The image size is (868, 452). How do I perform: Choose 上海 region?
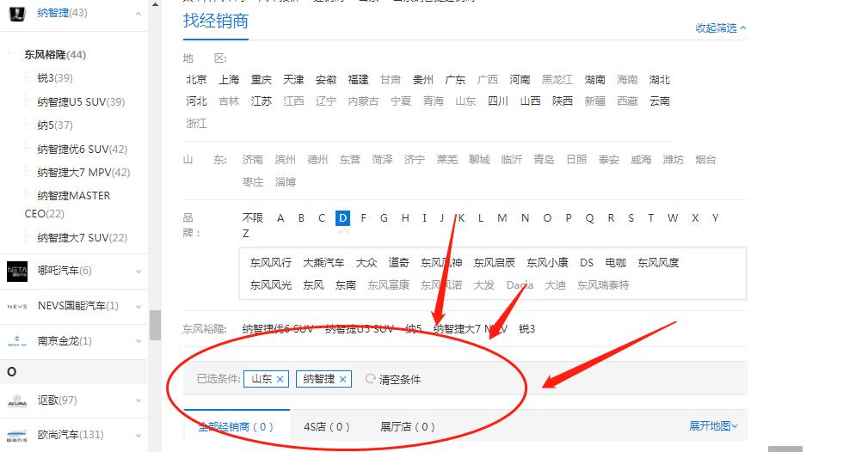point(229,80)
